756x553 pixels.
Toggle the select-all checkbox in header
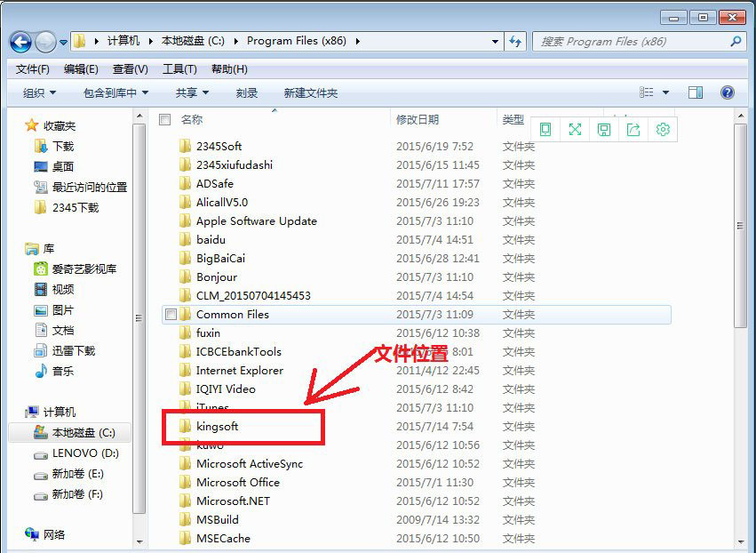point(165,119)
